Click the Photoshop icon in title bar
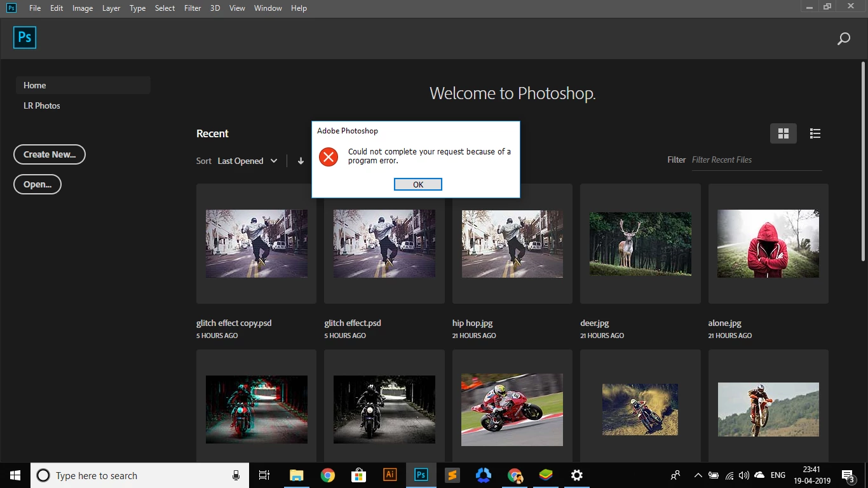 [11, 8]
